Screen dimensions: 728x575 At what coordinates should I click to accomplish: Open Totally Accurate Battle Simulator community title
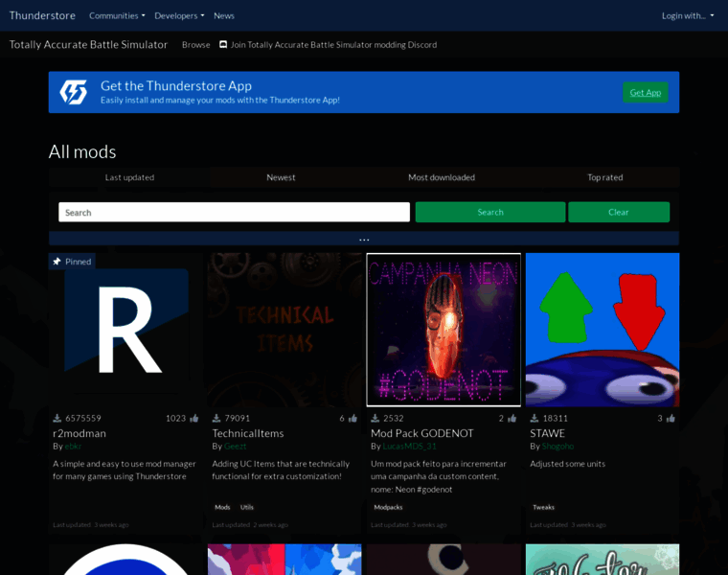88,45
